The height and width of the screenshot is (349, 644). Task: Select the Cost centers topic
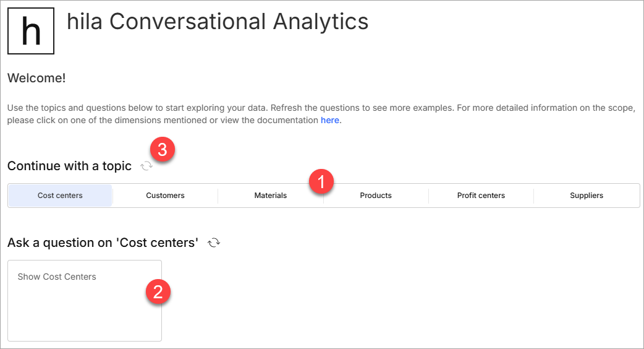(60, 196)
